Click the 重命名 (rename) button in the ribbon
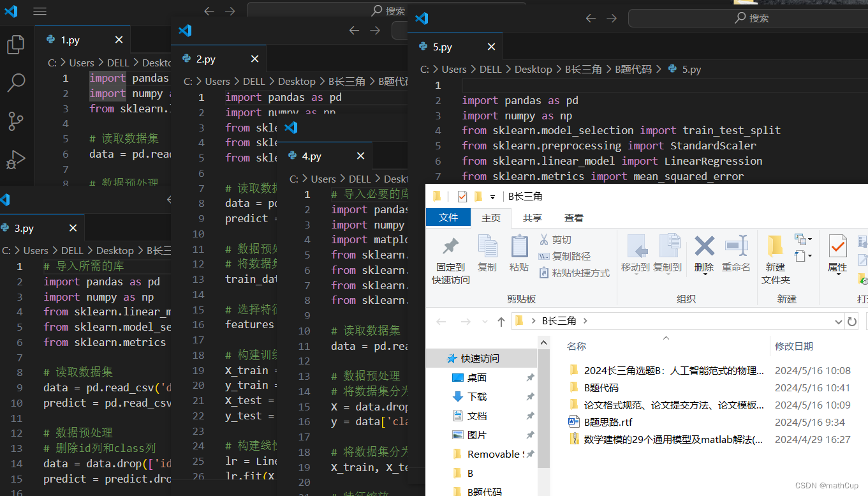 (736, 254)
